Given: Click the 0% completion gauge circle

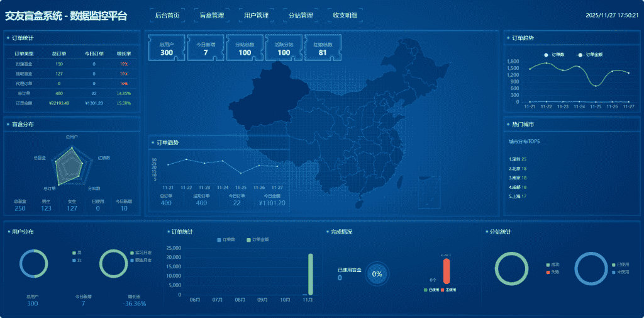Looking at the screenshot, I should [377, 274].
